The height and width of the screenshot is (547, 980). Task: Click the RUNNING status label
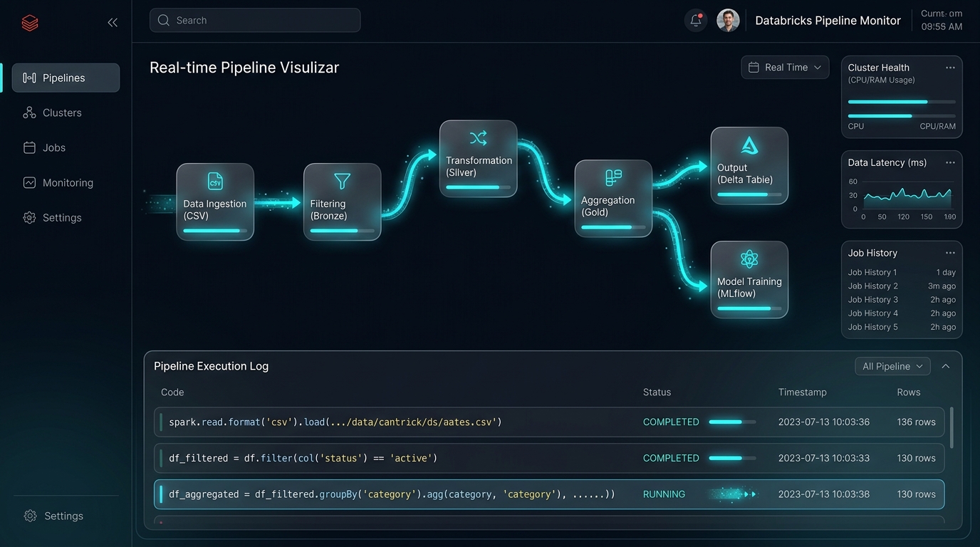click(664, 494)
